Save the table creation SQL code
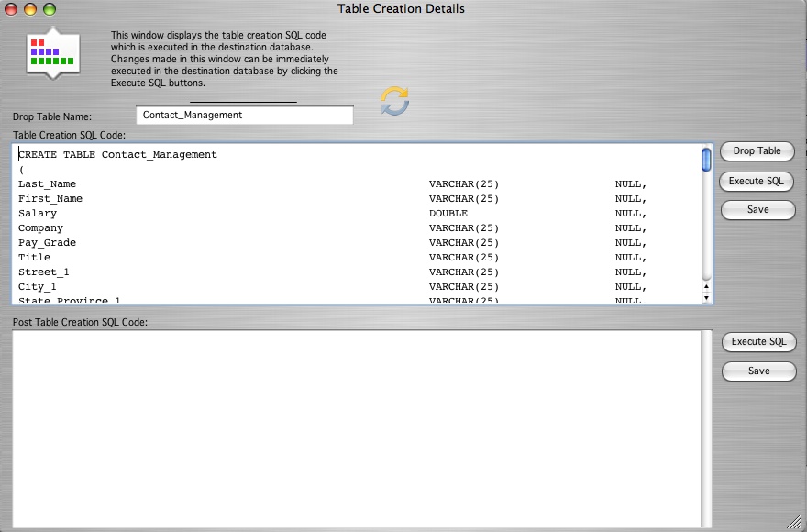The width and height of the screenshot is (807, 532). (x=757, y=210)
